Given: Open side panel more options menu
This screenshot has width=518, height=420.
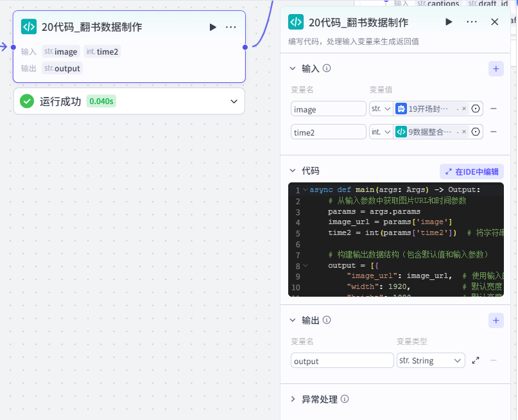Looking at the screenshot, I should (471, 22).
